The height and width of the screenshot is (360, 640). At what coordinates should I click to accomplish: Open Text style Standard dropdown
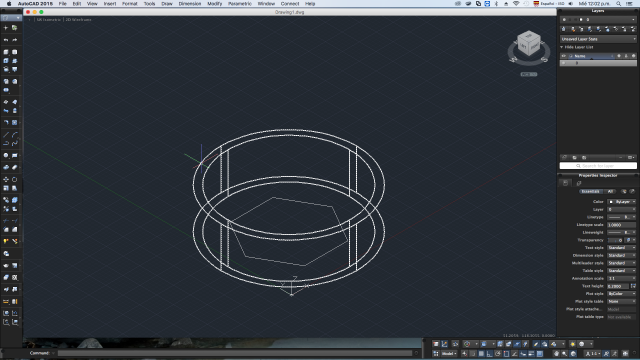point(622,248)
